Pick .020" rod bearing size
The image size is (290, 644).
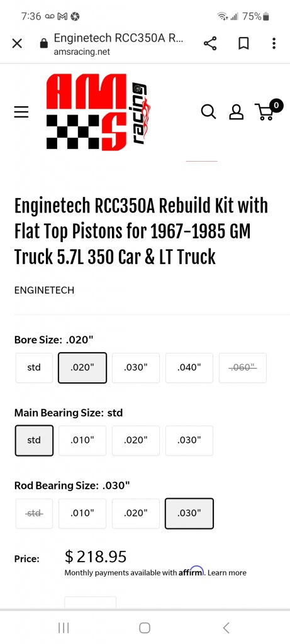point(135,513)
